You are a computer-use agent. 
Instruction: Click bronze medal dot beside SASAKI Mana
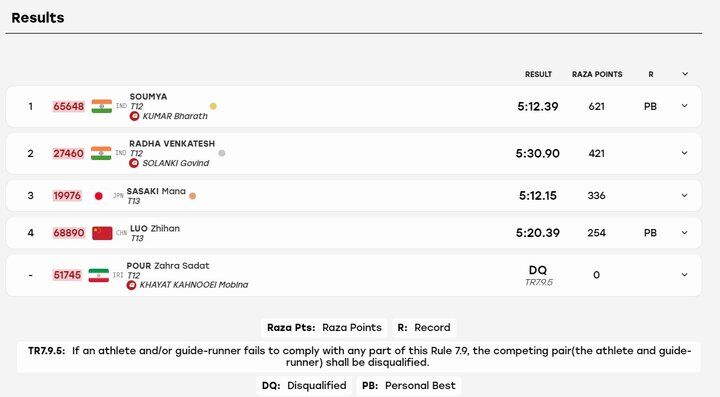click(x=192, y=196)
